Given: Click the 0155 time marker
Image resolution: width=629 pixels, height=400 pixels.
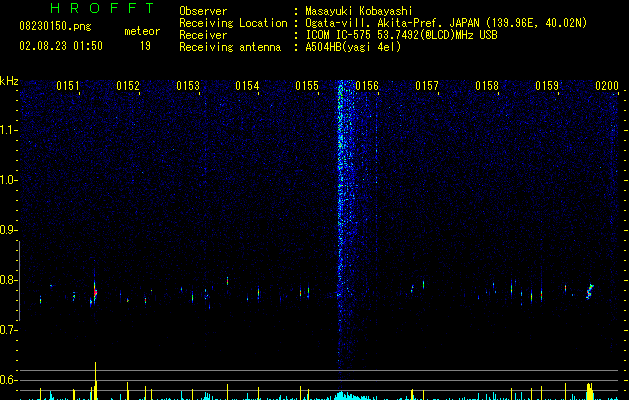Looking at the screenshot, I should pyautogui.click(x=307, y=86).
